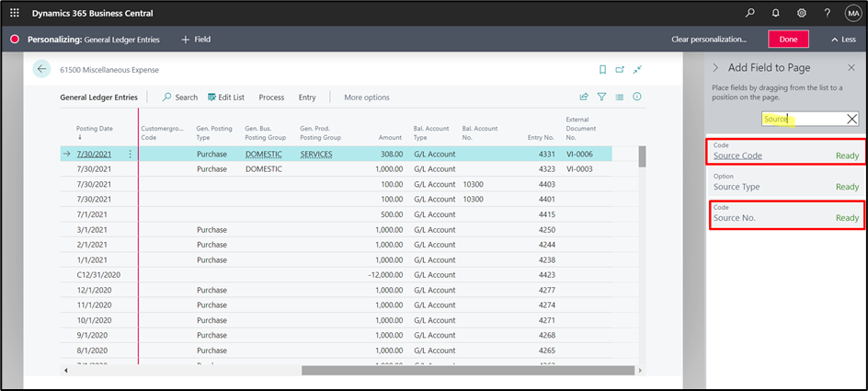Screen dimensions: 868x391
Task: Click the list view layout icon
Action: (620, 97)
